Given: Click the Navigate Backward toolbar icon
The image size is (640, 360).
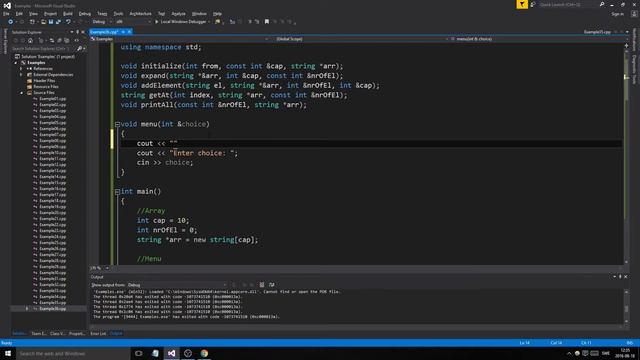Looking at the screenshot, I should tap(11, 22).
